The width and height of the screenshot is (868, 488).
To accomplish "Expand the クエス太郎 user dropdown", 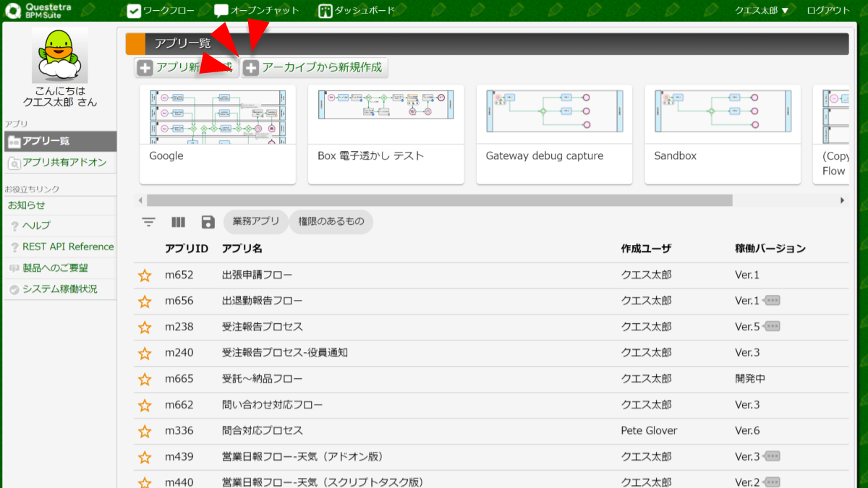I will coord(762,11).
